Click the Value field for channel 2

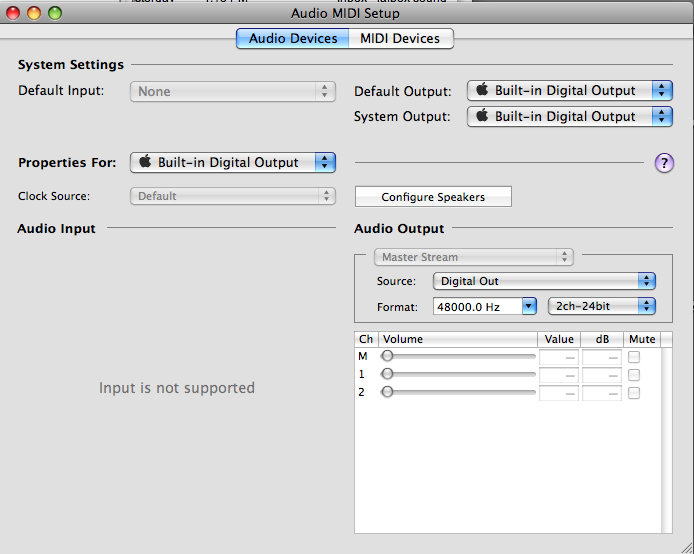(559, 393)
